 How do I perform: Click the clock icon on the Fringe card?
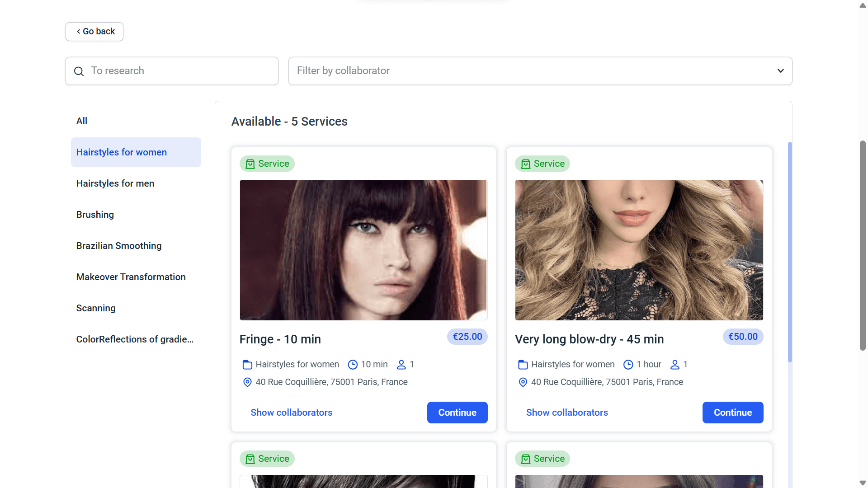point(353,365)
